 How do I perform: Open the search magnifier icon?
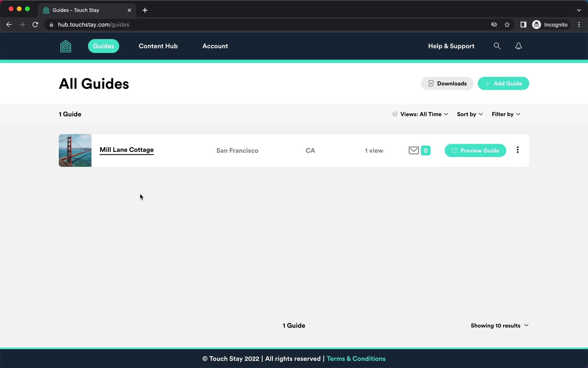tap(497, 46)
